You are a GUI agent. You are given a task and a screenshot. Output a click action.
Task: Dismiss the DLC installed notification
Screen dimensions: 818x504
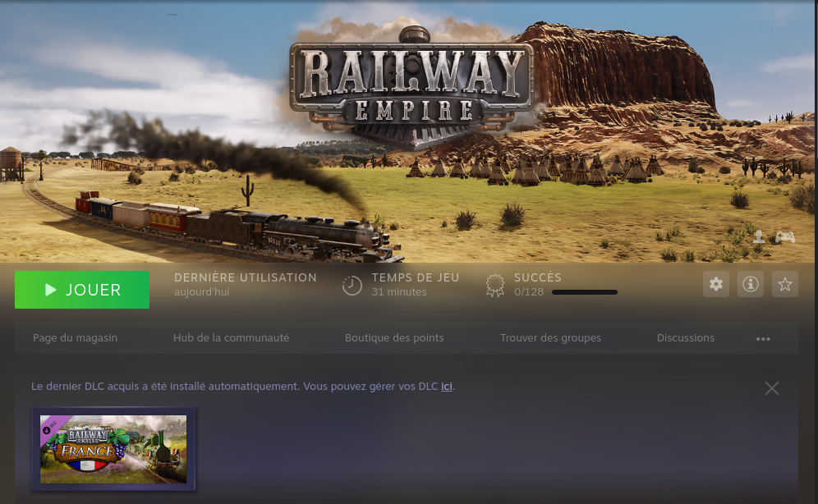pyautogui.click(x=771, y=388)
